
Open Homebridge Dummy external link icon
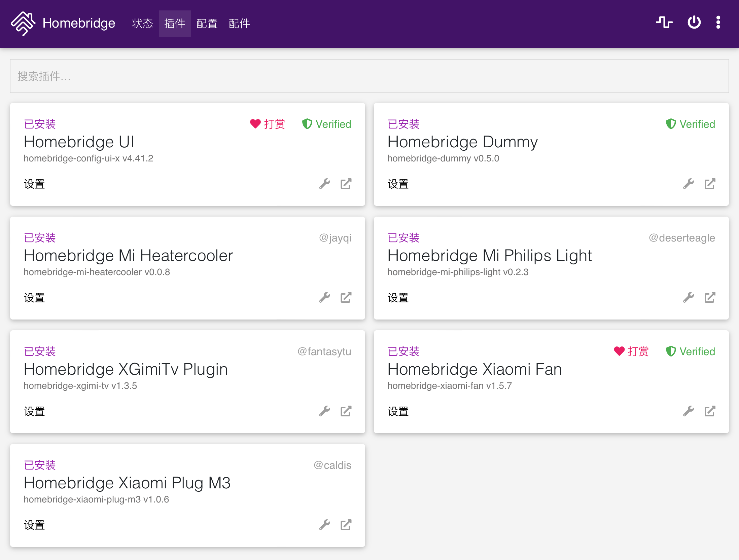point(710,184)
